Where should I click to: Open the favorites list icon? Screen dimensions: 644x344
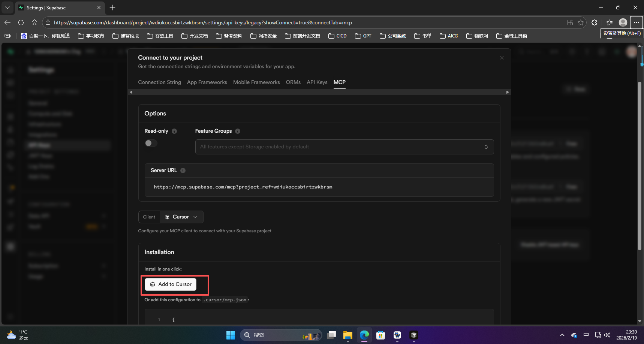click(610, 22)
